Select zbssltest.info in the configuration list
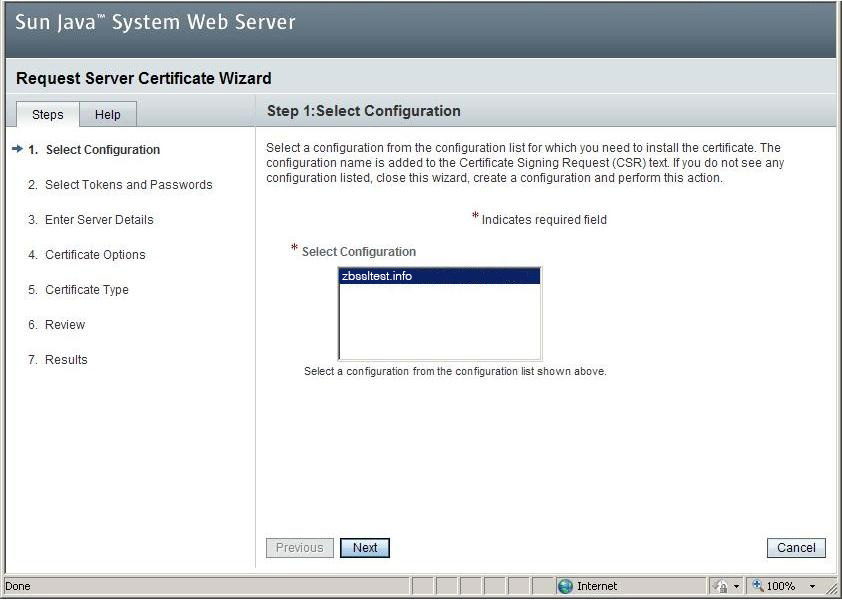 (x=439, y=277)
